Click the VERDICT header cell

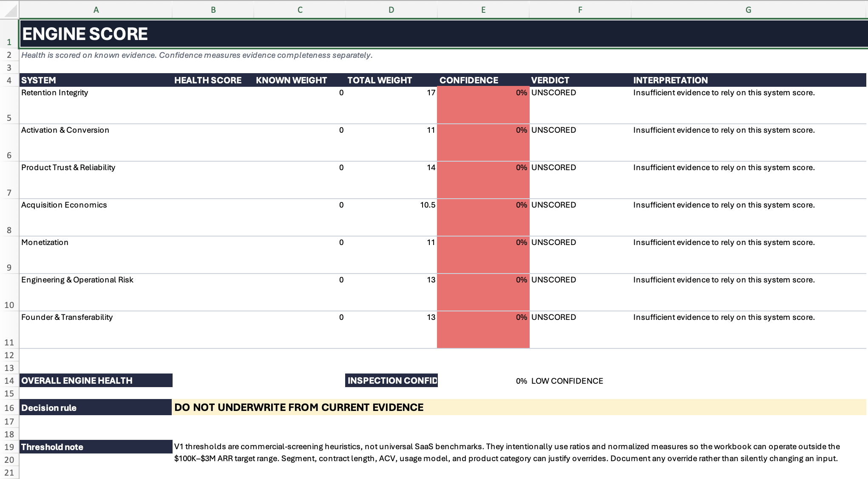[580, 80]
